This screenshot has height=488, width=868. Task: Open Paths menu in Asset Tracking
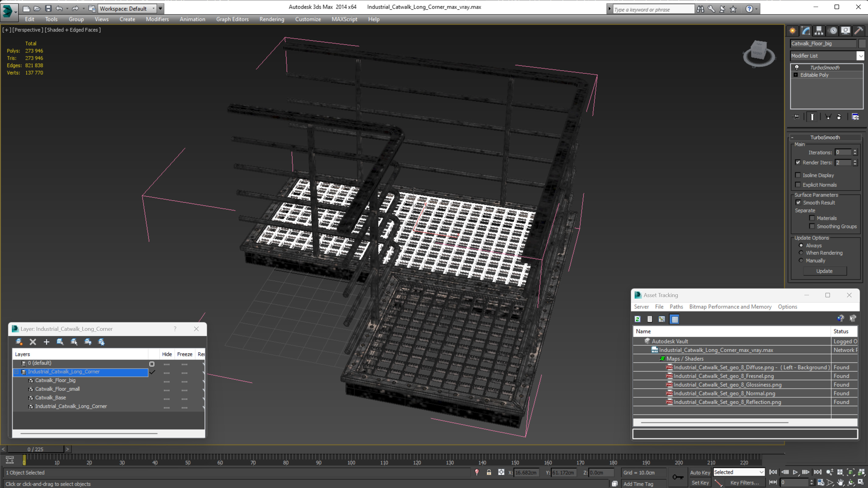[x=676, y=306]
